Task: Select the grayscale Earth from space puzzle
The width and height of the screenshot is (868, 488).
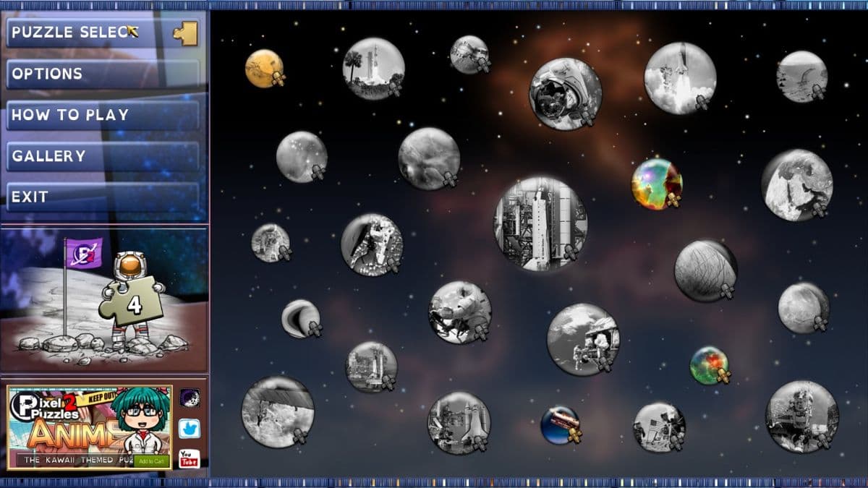Action: click(797, 185)
